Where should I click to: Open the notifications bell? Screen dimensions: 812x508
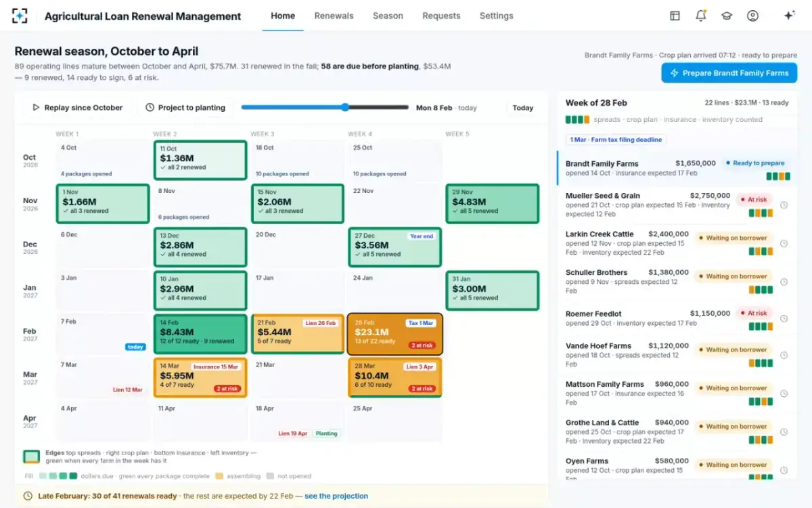[x=701, y=16]
